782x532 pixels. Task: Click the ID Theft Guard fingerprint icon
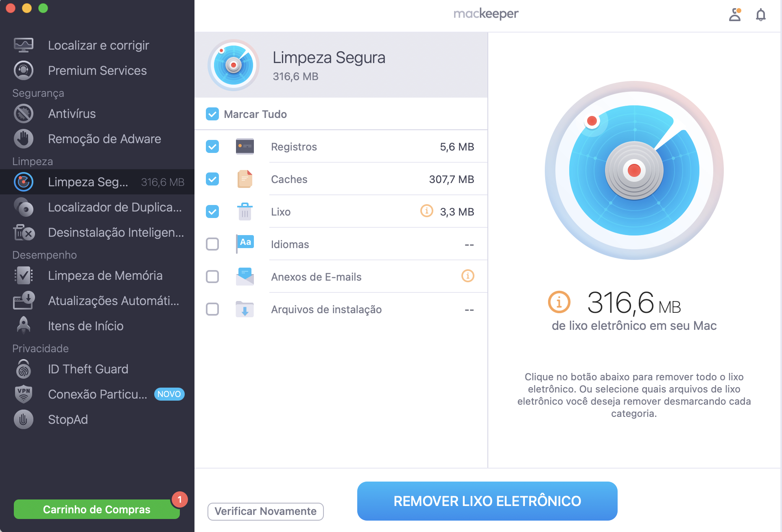(x=24, y=369)
